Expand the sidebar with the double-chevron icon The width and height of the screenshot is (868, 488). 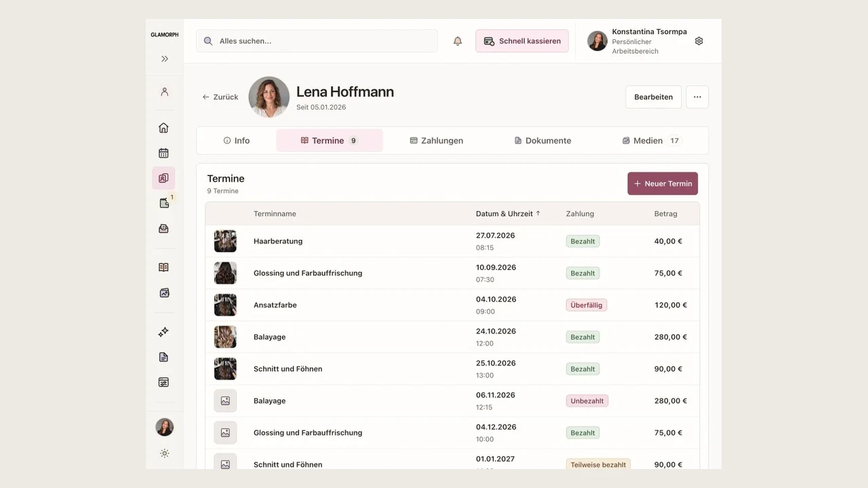point(164,59)
